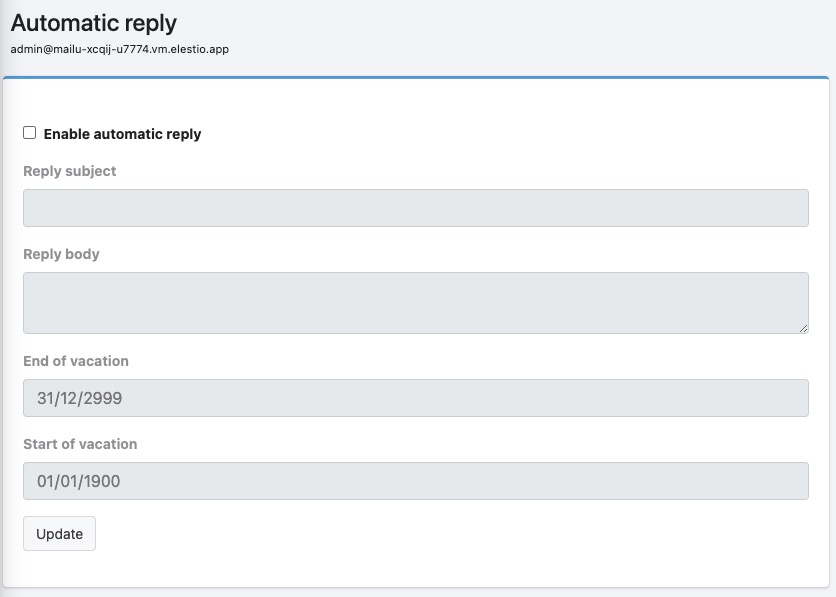Viewport: 836px width, 597px height.
Task: Click the admin email address under the heading
Action: click(x=120, y=48)
